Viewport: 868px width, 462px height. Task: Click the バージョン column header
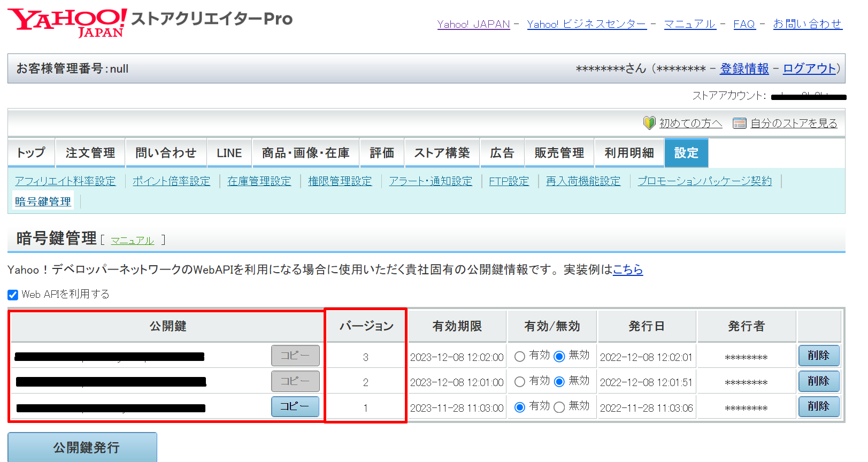coord(366,326)
